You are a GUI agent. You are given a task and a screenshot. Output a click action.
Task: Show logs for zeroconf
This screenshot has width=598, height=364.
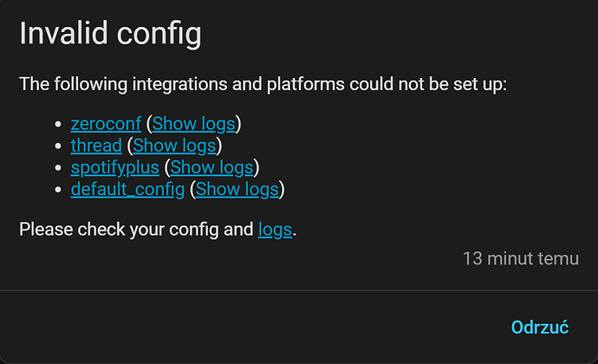click(194, 124)
